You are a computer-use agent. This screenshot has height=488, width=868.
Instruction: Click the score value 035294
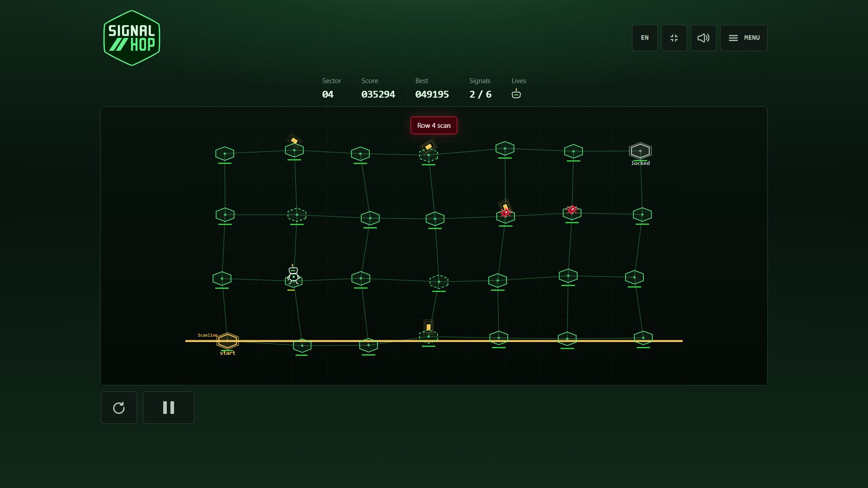click(378, 94)
